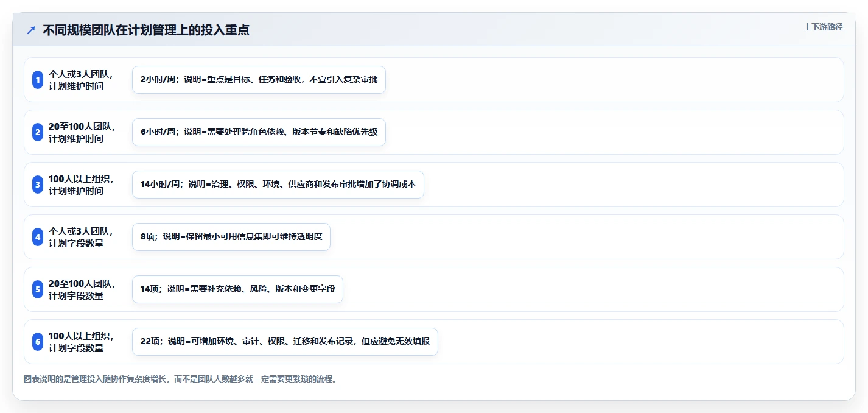Select the number 6 badge
This screenshot has height=413, width=868.
pyautogui.click(x=38, y=342)
